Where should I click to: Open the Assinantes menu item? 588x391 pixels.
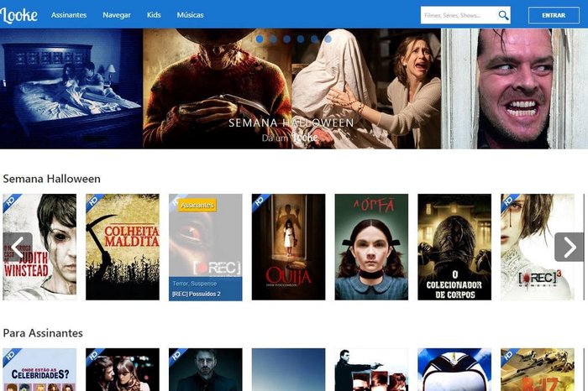[x=69, y=15]
